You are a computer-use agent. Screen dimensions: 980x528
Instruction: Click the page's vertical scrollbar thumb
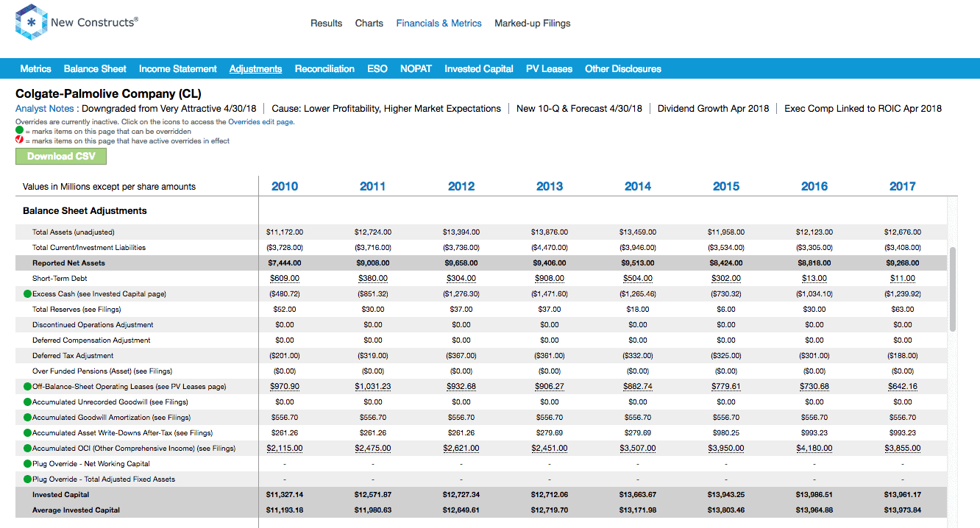[954, 289]
